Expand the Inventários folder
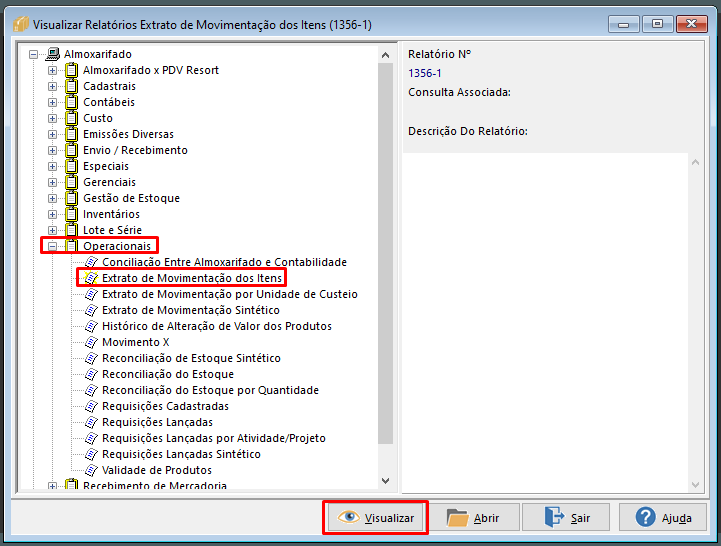 52,214
